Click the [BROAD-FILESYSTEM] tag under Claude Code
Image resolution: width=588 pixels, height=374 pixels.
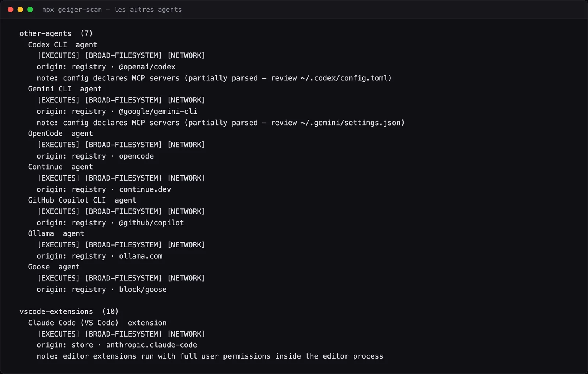123,334
